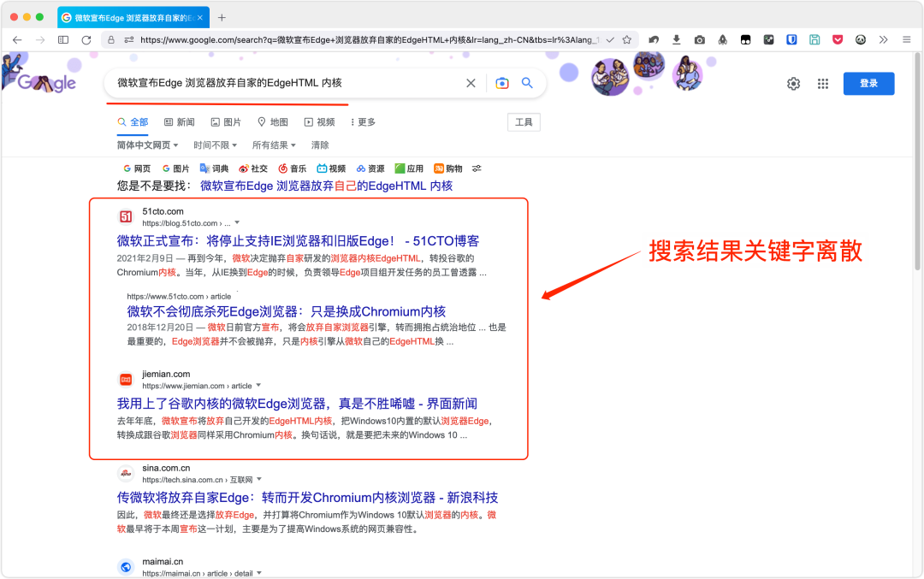Click the browser forward arrow
The height and width of the screenshot is (579, 924).
[x=40, y=40]
